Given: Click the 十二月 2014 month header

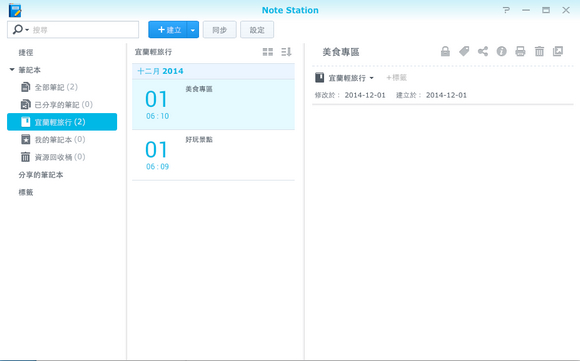Looking at the screenshot, I should (213, 71).
